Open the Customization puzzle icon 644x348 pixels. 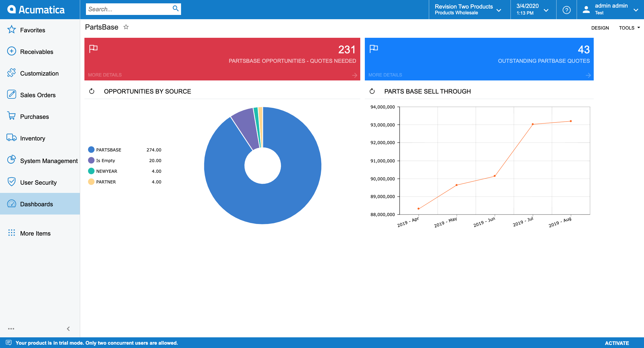(x=12, y=73)
